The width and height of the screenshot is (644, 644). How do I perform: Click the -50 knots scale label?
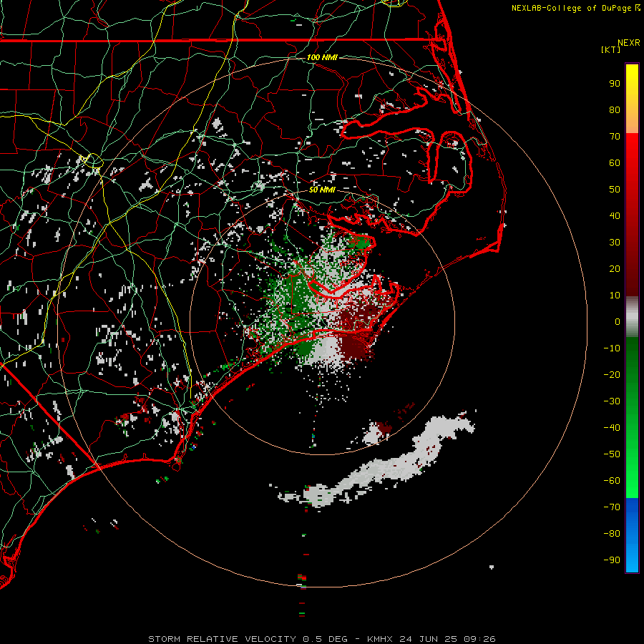pyautogui.click(x=612, y=454)
